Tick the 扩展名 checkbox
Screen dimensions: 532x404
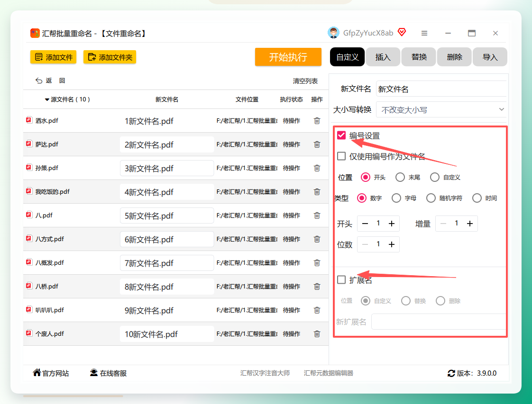coord(341,279)
